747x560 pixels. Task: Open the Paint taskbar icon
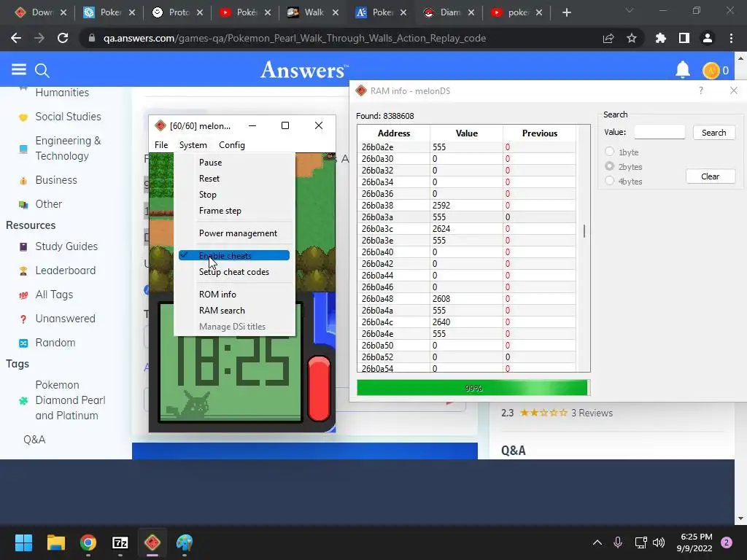[185, 542]
